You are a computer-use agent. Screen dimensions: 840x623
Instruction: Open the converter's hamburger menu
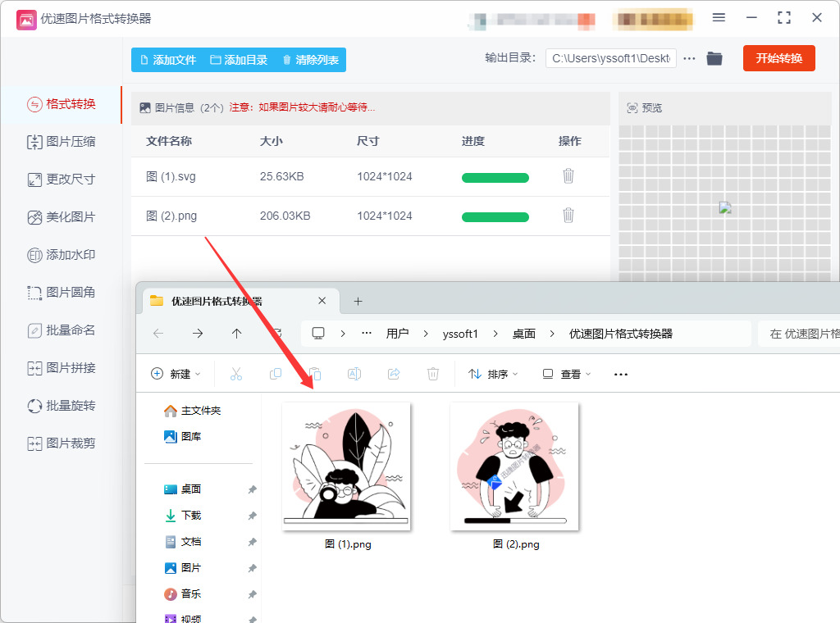coord(719,18)
